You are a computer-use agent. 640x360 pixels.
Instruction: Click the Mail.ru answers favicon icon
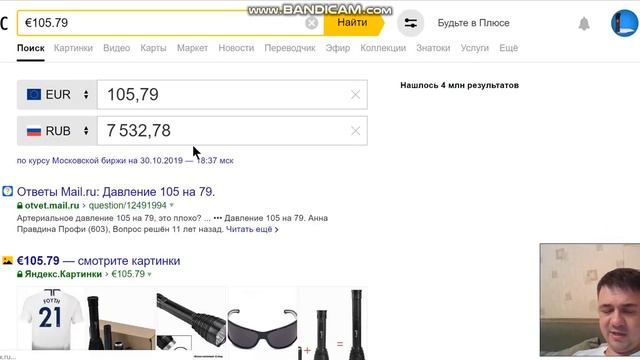(x=7, y=191)
